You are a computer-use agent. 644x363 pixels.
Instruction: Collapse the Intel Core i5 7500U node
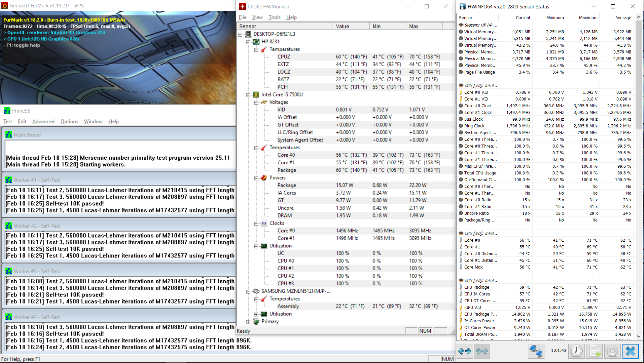coord(248,95)
